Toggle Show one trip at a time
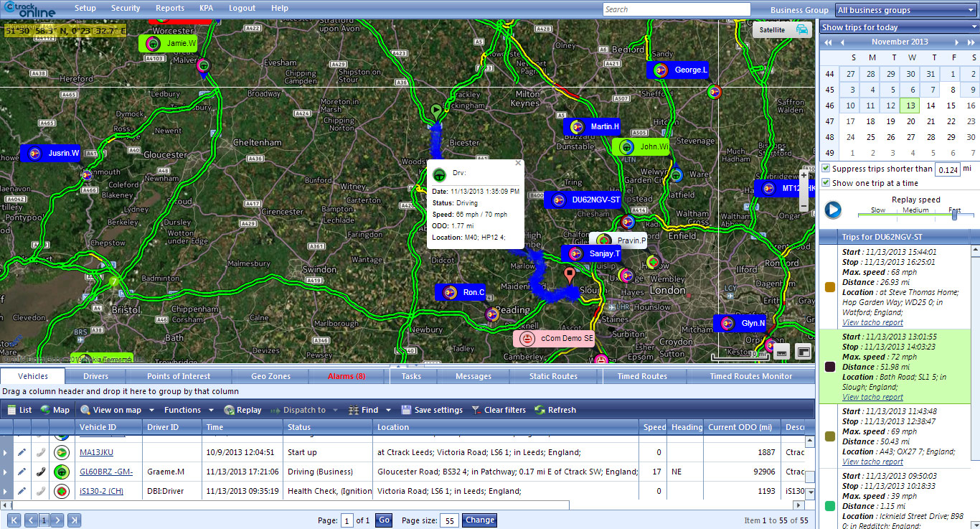 (x=826, y=183)
